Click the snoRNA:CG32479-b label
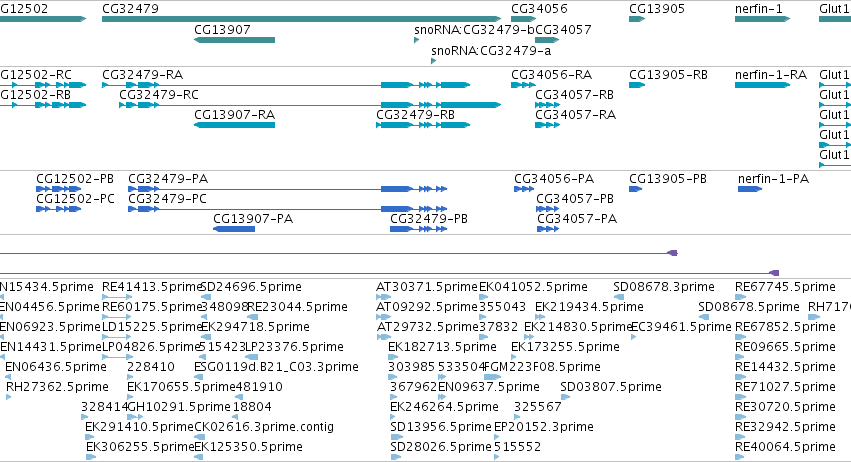This screenshot has height=462, width=851. (474, 29)
